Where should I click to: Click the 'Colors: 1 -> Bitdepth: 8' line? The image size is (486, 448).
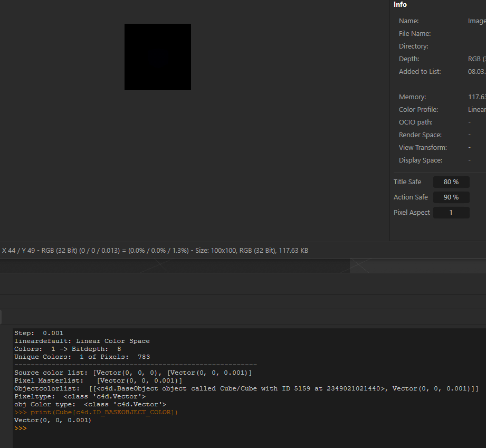[x=68, y=349]
